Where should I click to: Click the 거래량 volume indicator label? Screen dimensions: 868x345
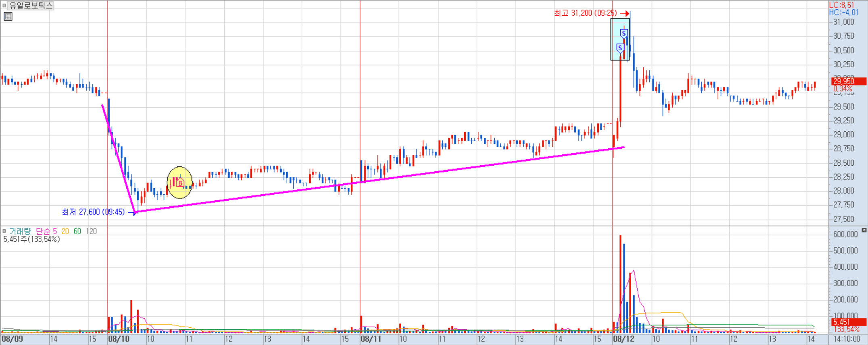tap(20, 231)
